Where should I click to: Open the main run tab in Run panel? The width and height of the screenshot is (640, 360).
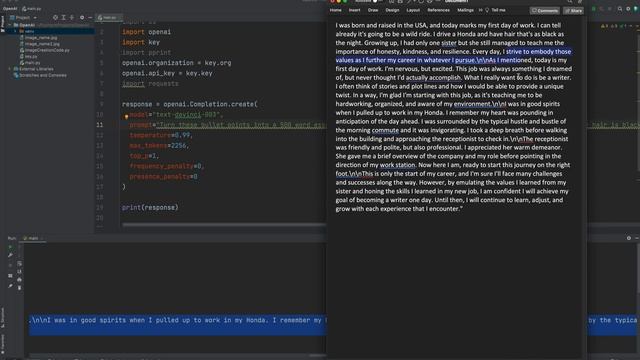point(33,238)
